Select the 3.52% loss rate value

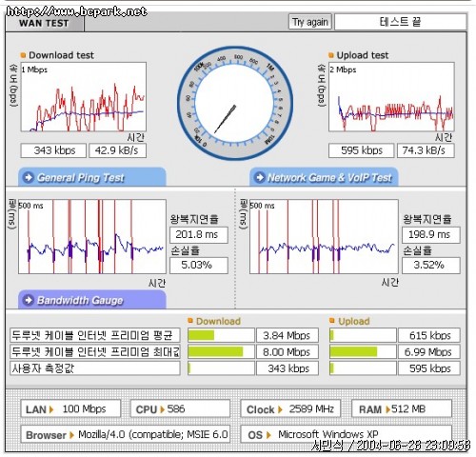(431, 265)
